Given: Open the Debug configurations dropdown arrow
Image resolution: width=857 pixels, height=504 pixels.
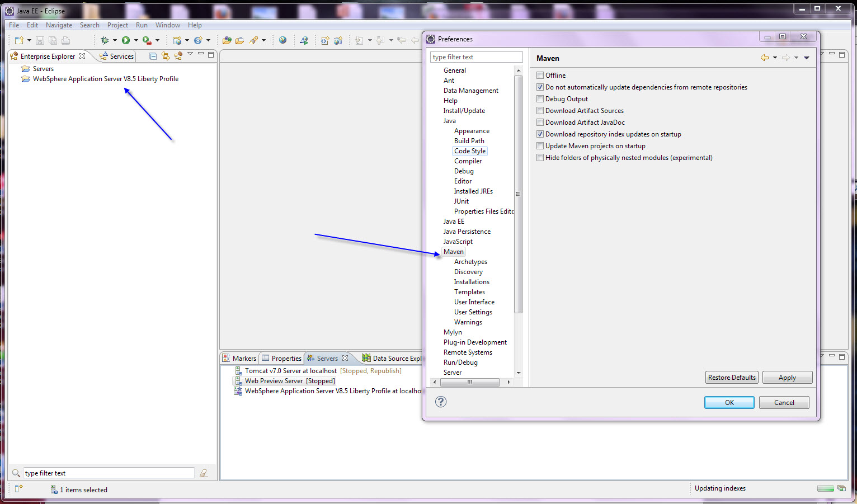Looking at the screenshot, I should click(115, 40).
